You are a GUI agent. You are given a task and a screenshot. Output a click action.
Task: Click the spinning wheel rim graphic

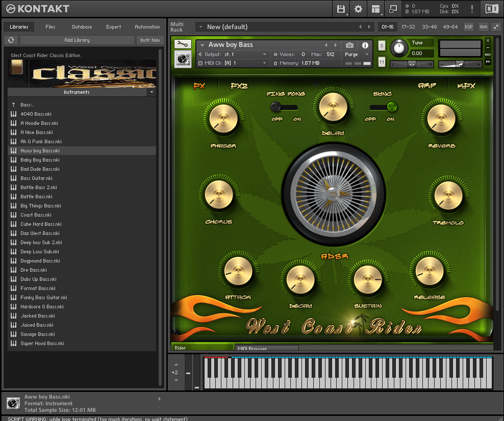pos(333,194)
